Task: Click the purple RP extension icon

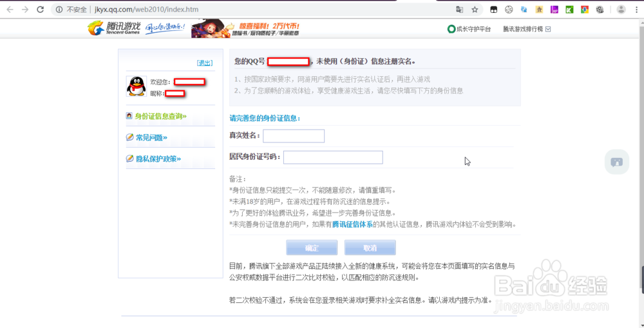Action: (x=554, y=10)
